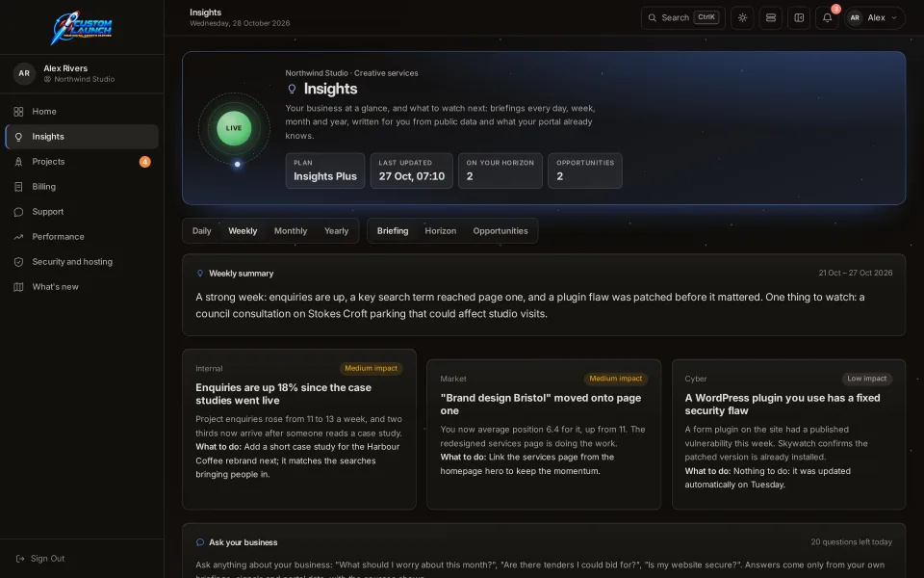Click the Medium impact badge on Internal card
The width and height of the screenshot is (924, 578).
tap(372, 369)
